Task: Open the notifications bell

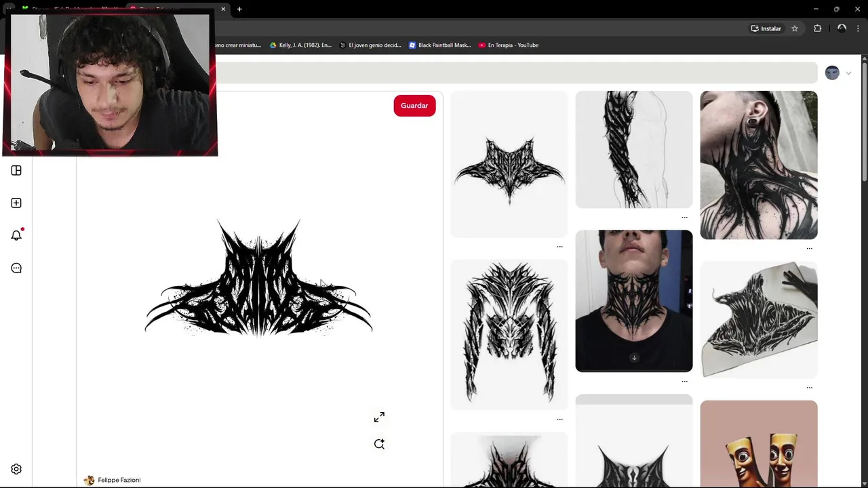Action: [16, 235]
